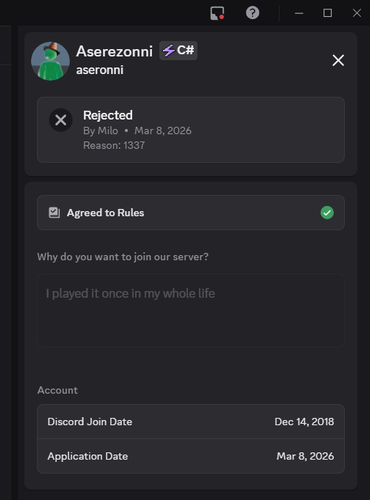The image size is (370, 500).
Task: Maximize the Discord window
Action: (328, 13)
